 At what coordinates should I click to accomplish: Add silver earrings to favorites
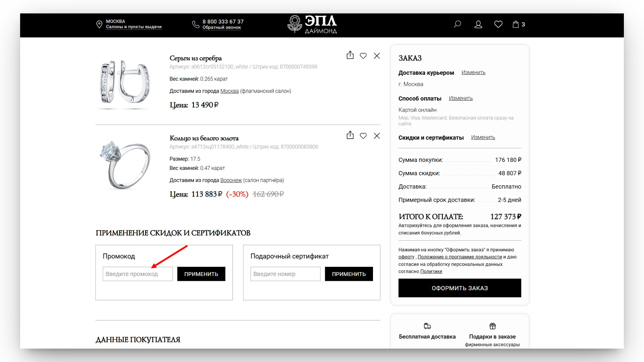coord(363,56)
